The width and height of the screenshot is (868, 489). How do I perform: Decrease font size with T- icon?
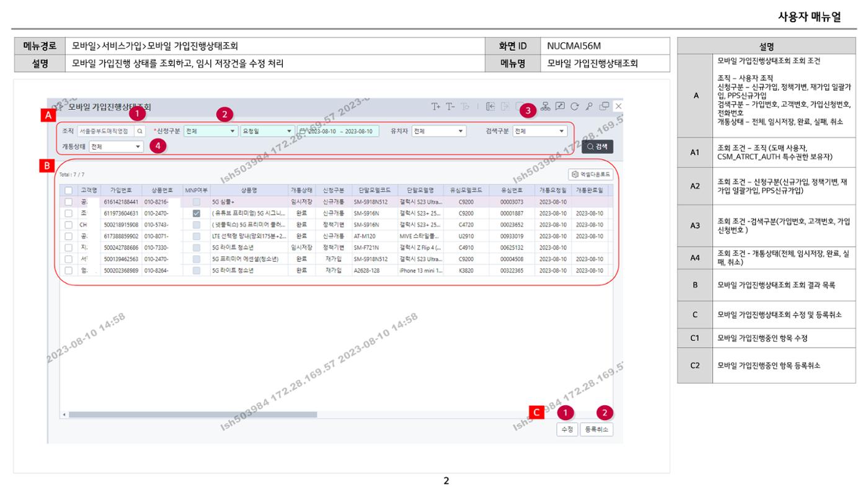point(450,107)
